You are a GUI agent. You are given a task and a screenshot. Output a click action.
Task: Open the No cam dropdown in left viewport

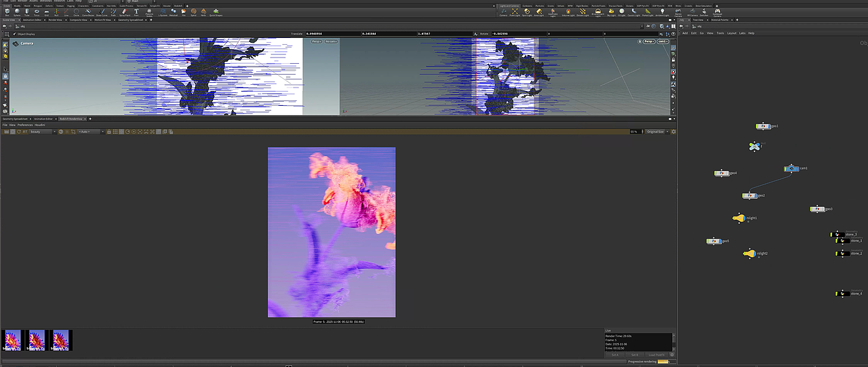[x=331, y=41]
